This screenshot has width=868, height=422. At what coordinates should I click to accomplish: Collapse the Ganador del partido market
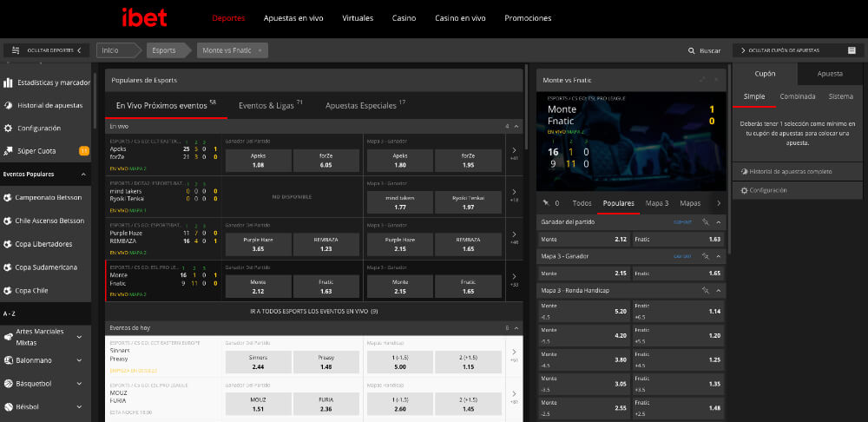(719, 222)
